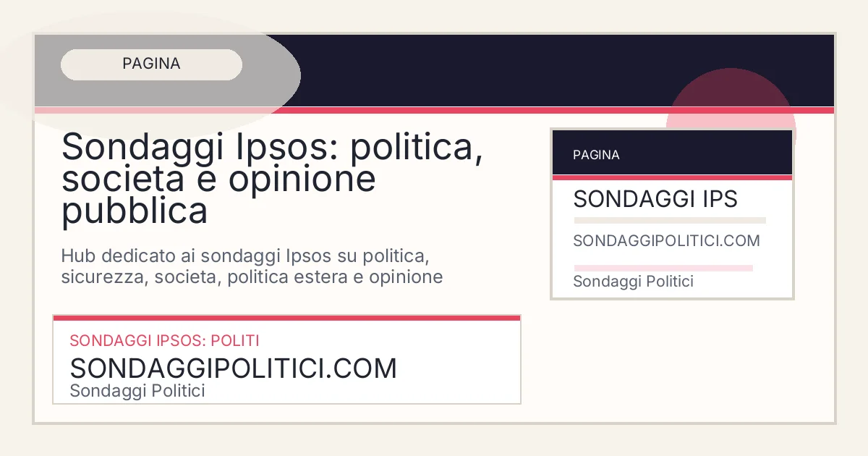This screenshot has height=456, width=868.
Task: Click the PAGINA pill button in header
Action: [x=151, y=64]
